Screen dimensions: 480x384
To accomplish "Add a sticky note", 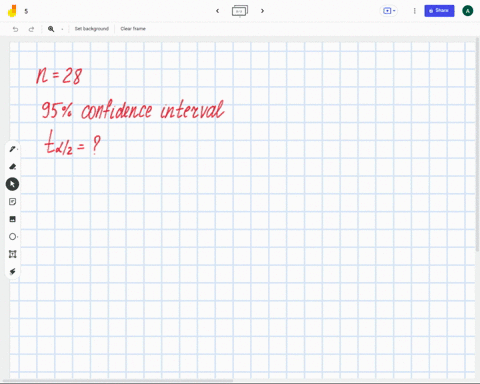I will pos(12,202).
